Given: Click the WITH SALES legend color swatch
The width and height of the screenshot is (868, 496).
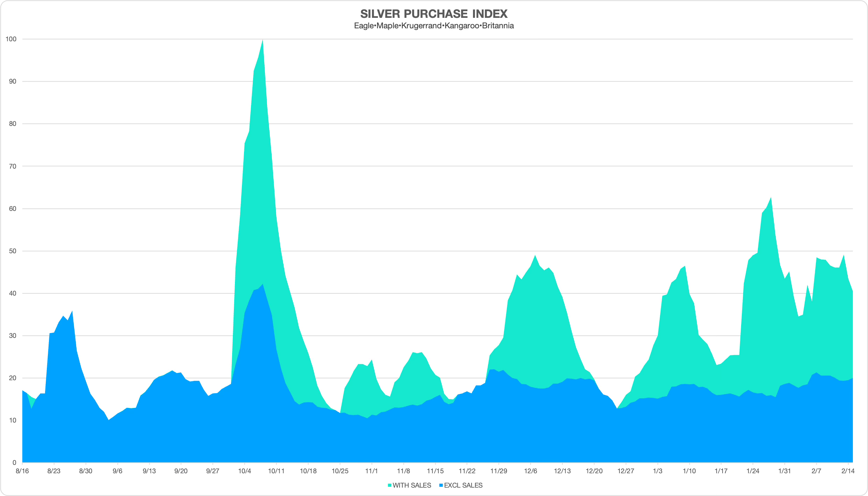Looking at the screenshot, I should tap(390, 486).
